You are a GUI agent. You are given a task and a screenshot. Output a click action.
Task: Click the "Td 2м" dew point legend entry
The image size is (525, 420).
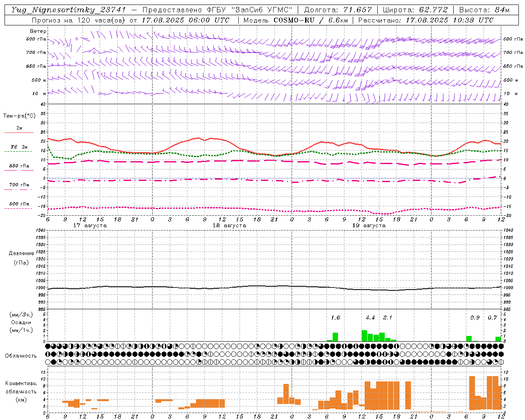19,147
